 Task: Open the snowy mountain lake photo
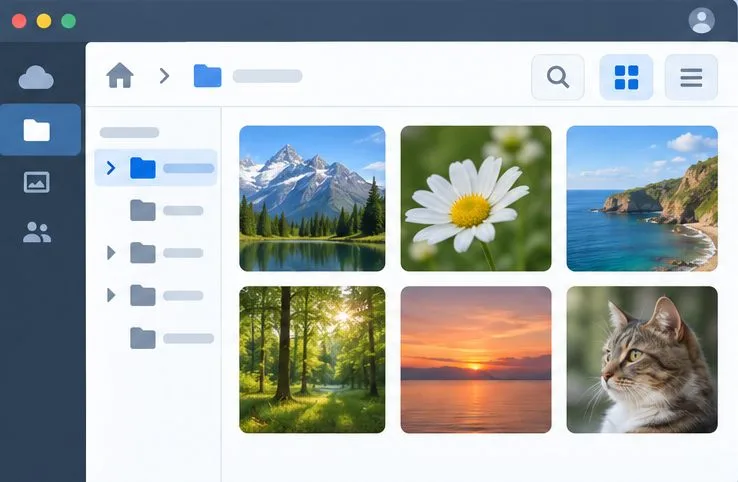pyautogui.click(x=312, y=198)
